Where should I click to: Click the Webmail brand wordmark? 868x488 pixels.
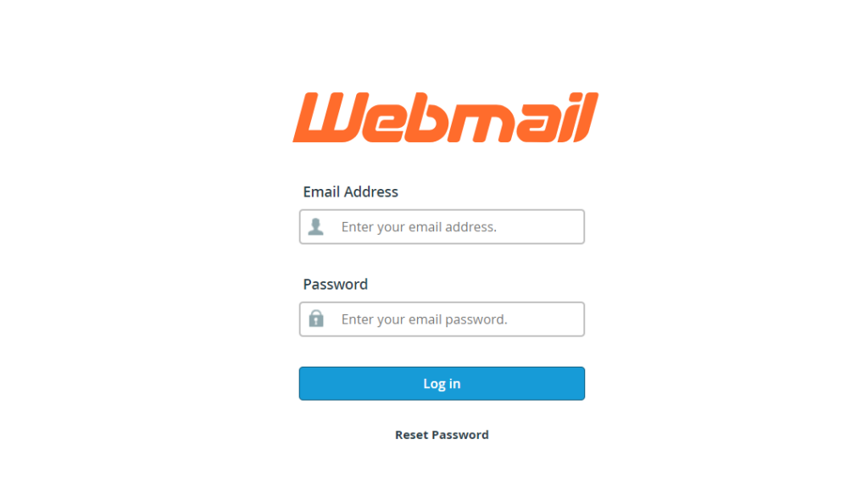point(446,117)
